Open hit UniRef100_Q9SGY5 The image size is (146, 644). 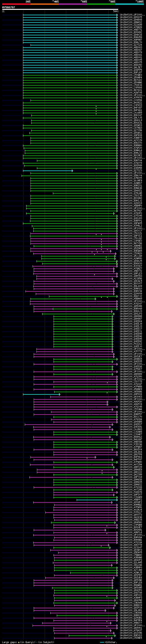(x=131, y=17)
